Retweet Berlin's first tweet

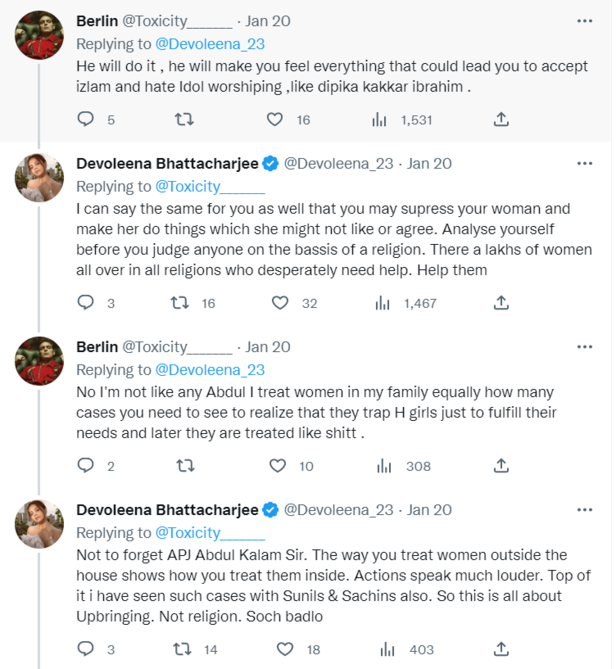tap(184, 120)
